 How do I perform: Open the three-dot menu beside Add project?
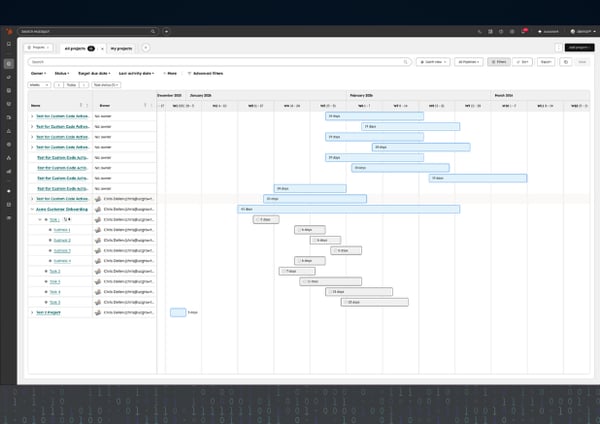559,47
